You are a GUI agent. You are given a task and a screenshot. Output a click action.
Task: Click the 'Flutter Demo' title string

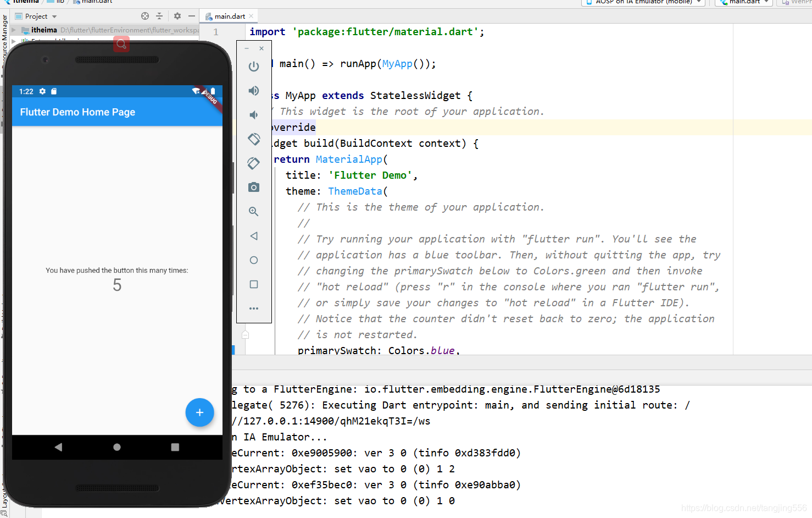[370, 175]
